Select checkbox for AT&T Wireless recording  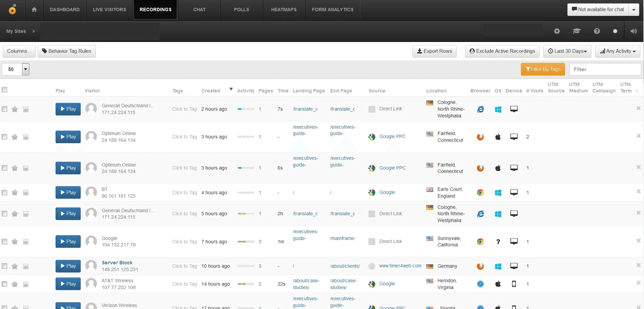point(4,284)
